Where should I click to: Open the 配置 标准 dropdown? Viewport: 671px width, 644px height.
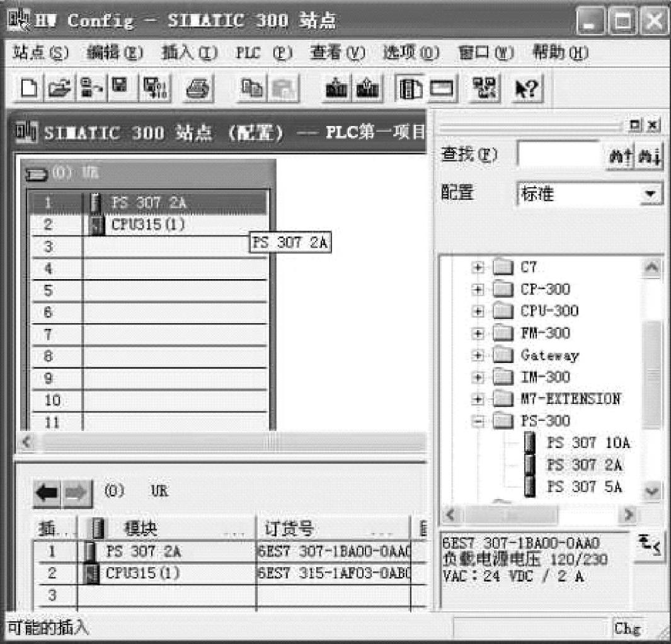pos(651,194)
